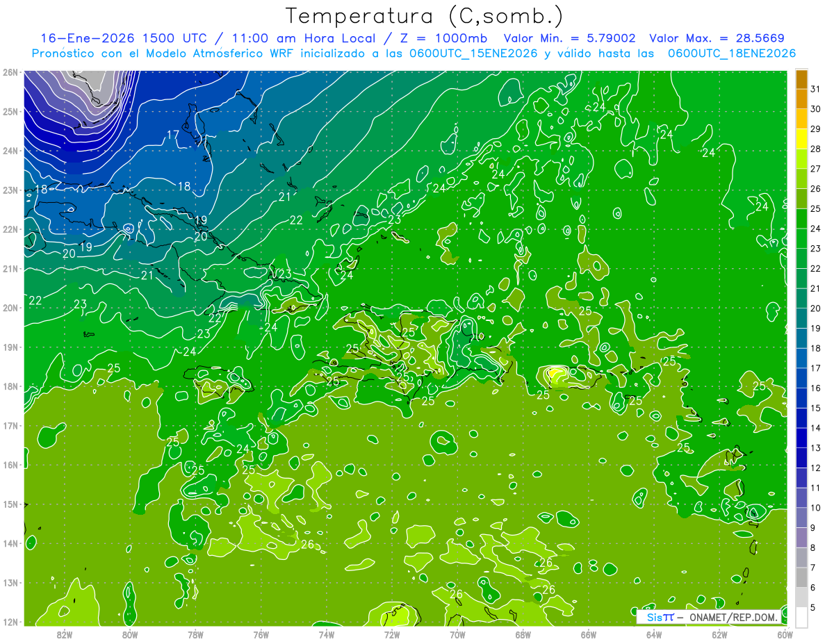Viewport: 834px width, 644px height.
Task: Pick the green swatch between 23 and 24
Action: 801,238
